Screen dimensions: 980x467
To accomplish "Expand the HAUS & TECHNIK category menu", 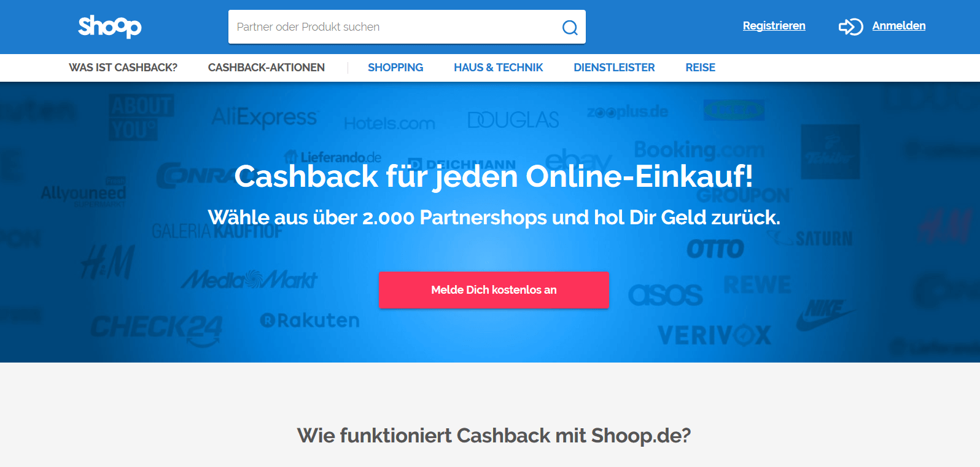I will tap(498, 68).
